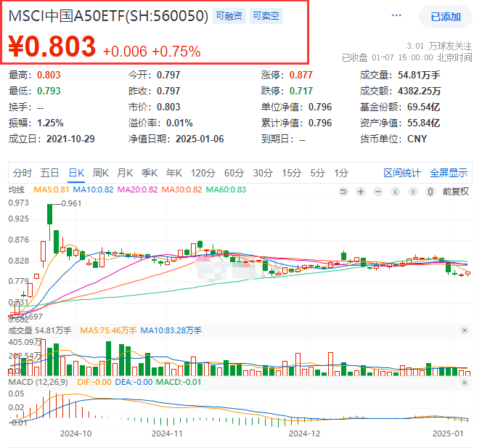Click the 溢价率 value 0.01%
Viewport: 482px width, 448px height.
[x=179, y=123]
